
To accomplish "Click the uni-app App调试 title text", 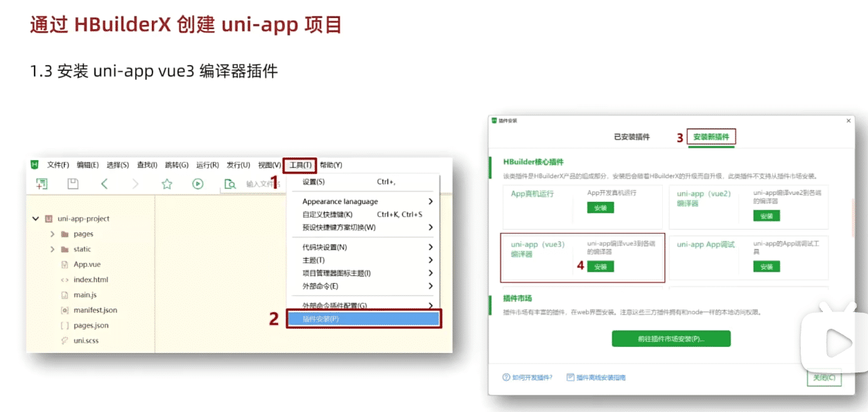I will [706, 245].
